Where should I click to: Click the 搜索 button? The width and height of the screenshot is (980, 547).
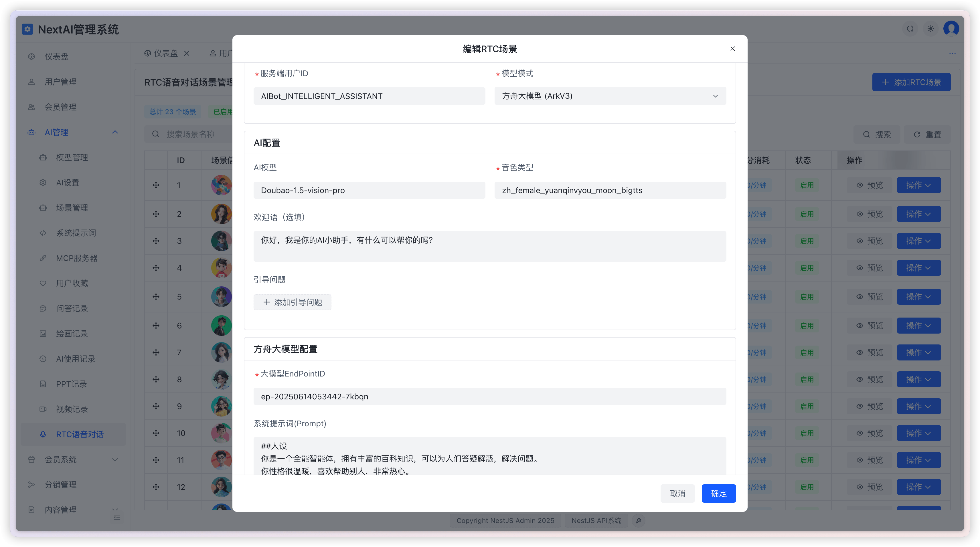877,134
